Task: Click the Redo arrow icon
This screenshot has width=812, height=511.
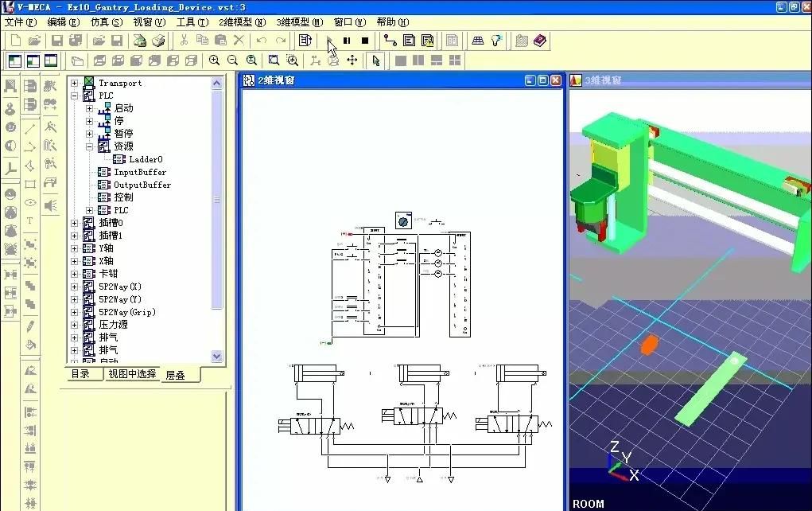Action: tap(281, 41)
